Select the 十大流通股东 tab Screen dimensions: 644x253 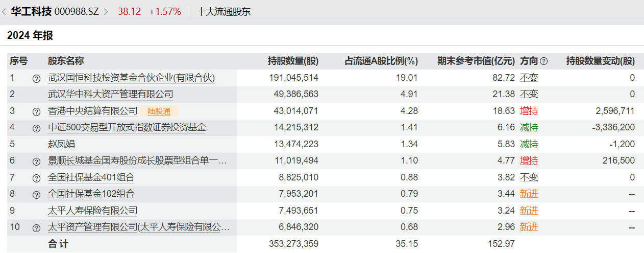click(224, 11)
